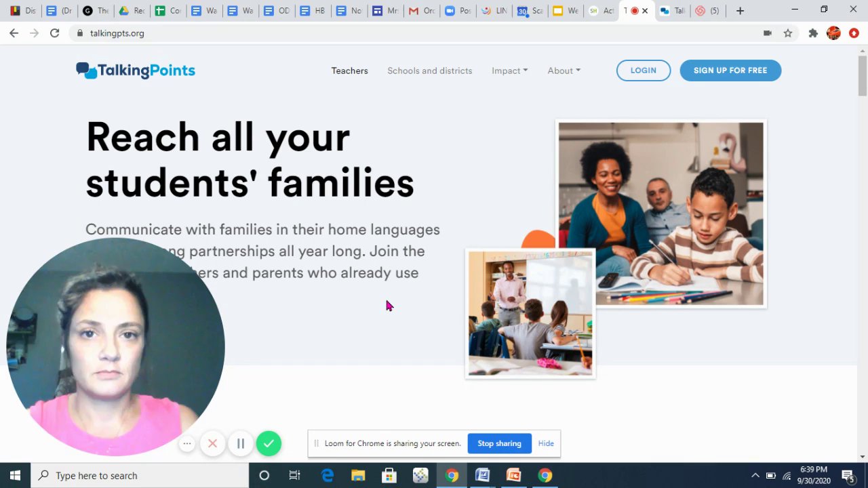Go back using the browser back arrow
Screen dimensions: 868x488
coord(14,33)
